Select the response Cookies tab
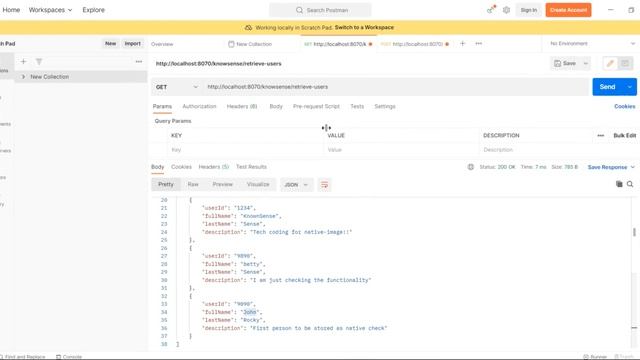This screenshot has width=640, height=360. click(x=181, y=167)
